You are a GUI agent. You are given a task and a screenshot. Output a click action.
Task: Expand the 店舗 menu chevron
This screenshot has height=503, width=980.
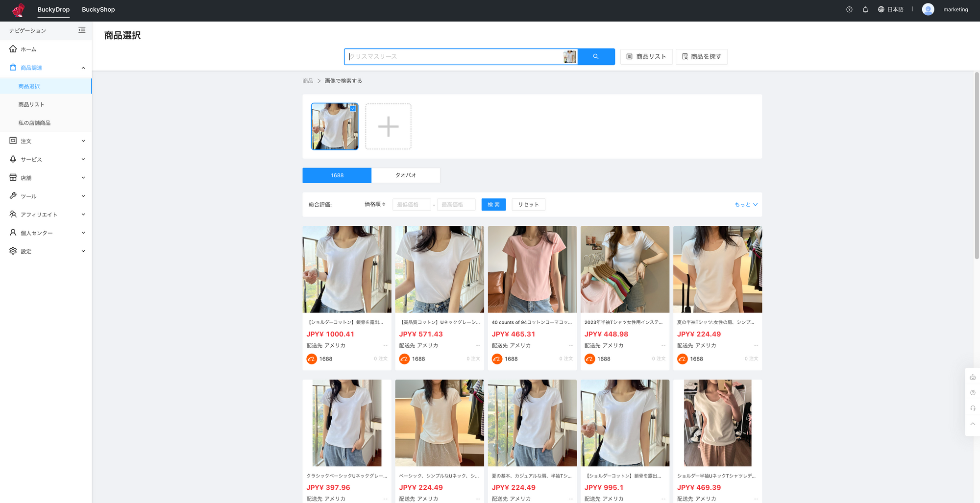(83, 178)
